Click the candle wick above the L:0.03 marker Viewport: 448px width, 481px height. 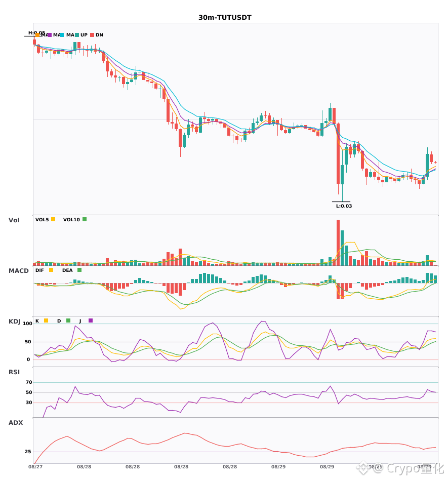(342, 192)
